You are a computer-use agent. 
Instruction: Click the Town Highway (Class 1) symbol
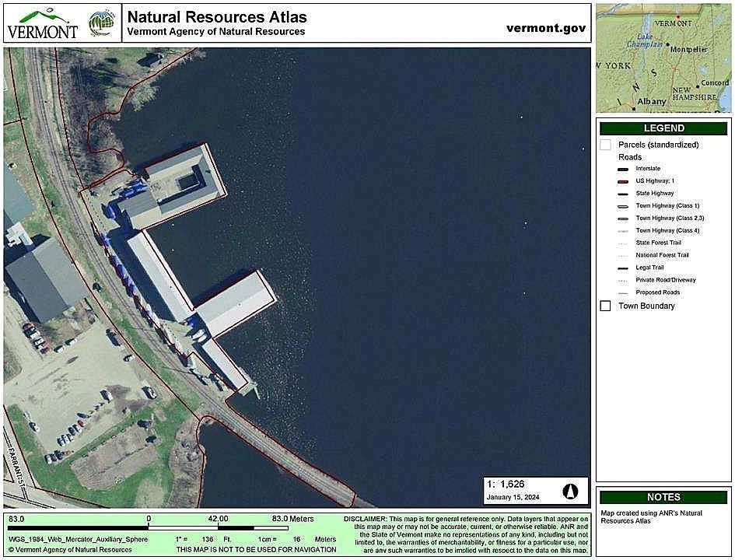(x=623, y=206)
